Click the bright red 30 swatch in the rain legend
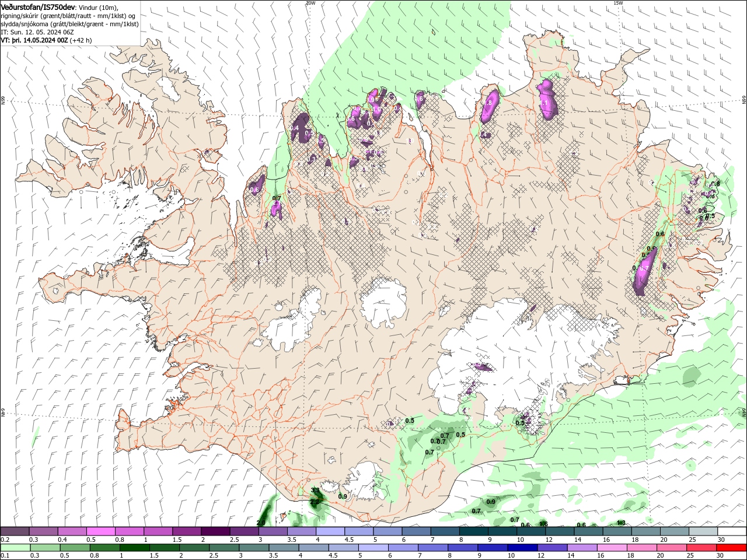This screenshot has height=560, width=747. click(731, 548)
